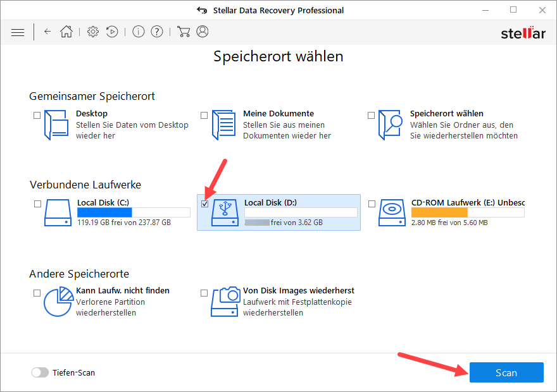Maximize the Stellar Data Recovery window
Image resolution: width=557 pixels, height=392 pixels.
click(x=513, y=10)
